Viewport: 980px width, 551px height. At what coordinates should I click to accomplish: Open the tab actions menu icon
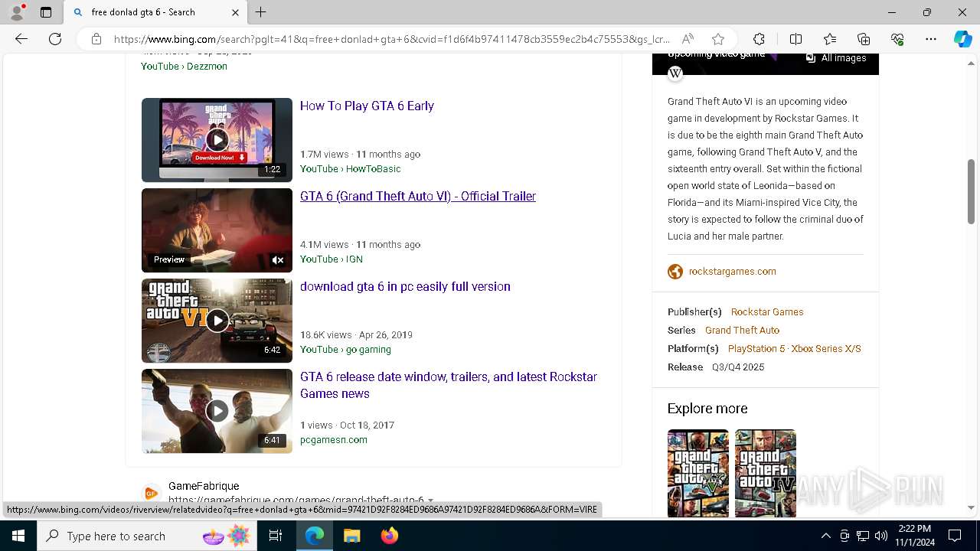pyautogui.click(x=46, y=12)
